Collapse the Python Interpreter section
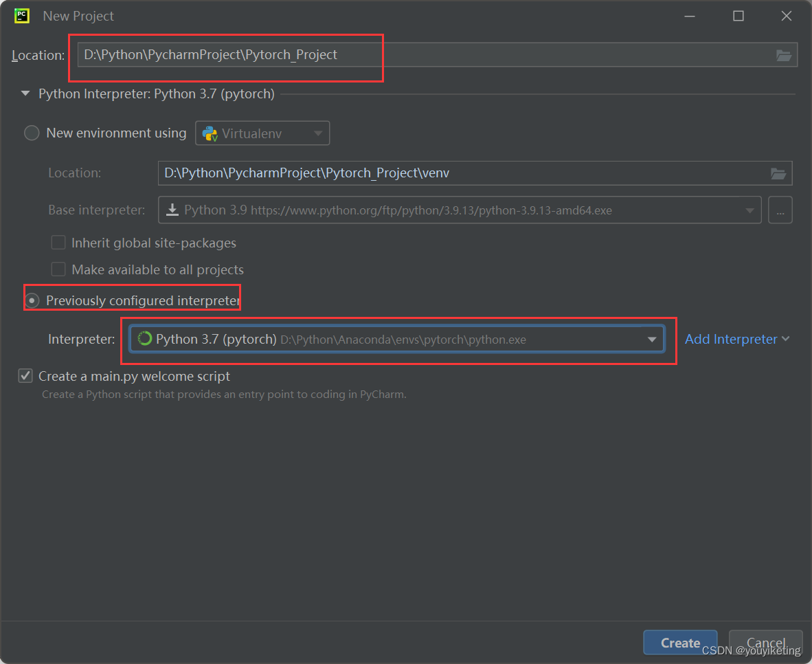 25,93
